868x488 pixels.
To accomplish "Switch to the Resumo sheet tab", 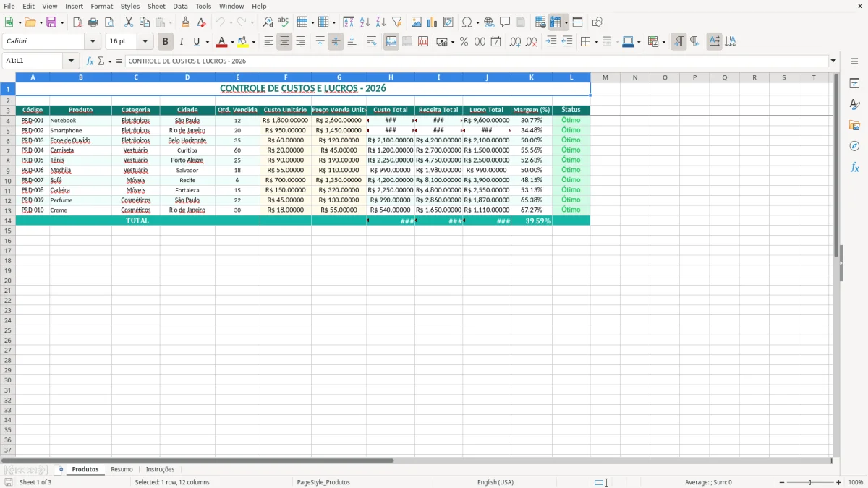I will click(x=122, y=470).
